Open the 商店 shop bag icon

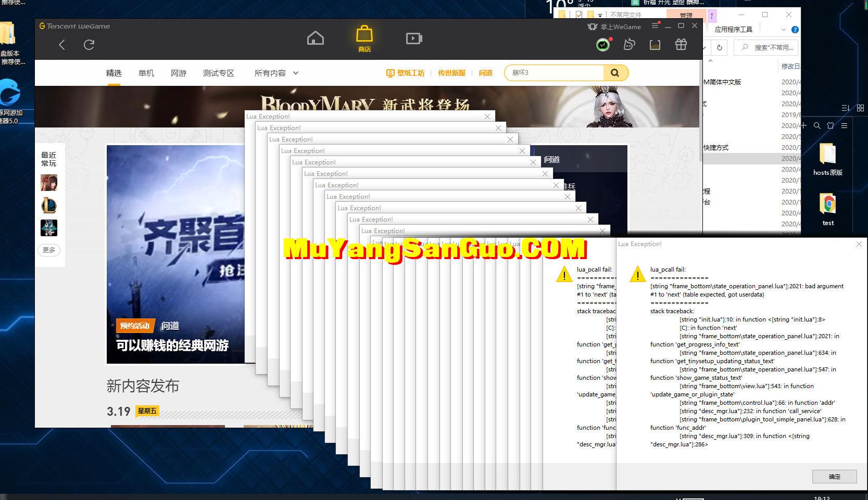click(x=364, y=39)
